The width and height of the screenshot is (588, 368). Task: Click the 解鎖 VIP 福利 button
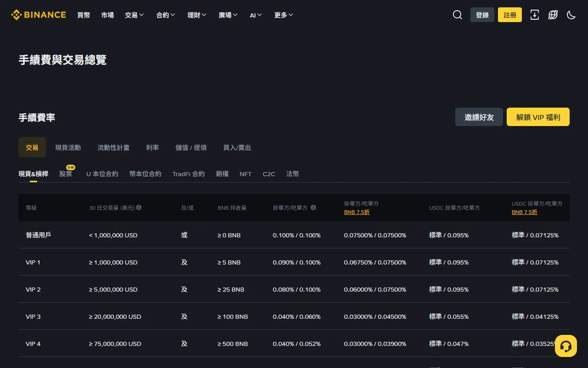tap(538, 117)
